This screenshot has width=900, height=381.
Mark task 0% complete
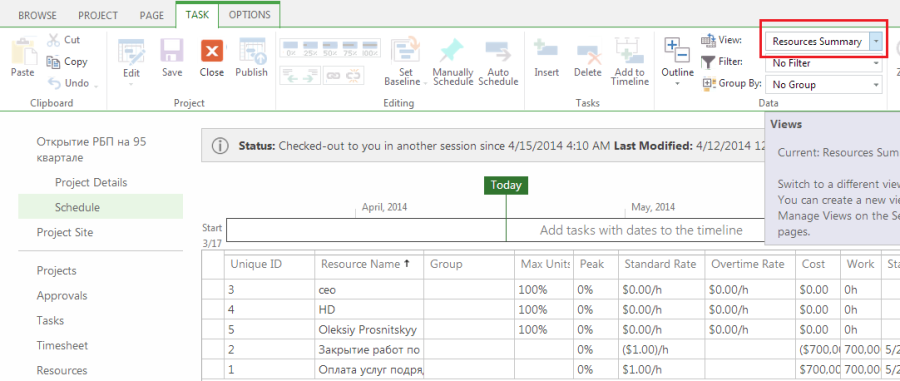290,49
